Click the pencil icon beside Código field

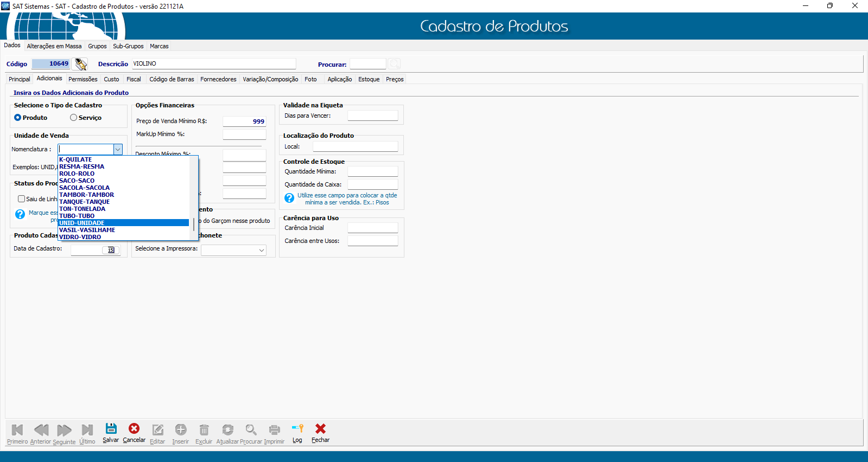click(80, 64)
